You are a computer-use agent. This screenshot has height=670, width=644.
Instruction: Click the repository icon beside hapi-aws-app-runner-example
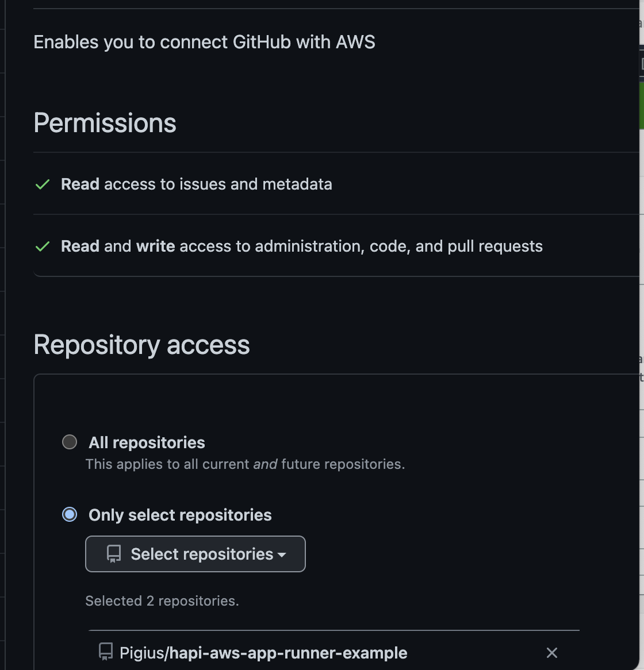[x=106, y=652]
